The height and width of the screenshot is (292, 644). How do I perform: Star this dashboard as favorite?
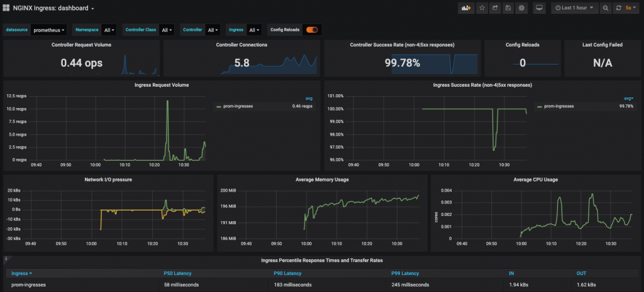482,8
